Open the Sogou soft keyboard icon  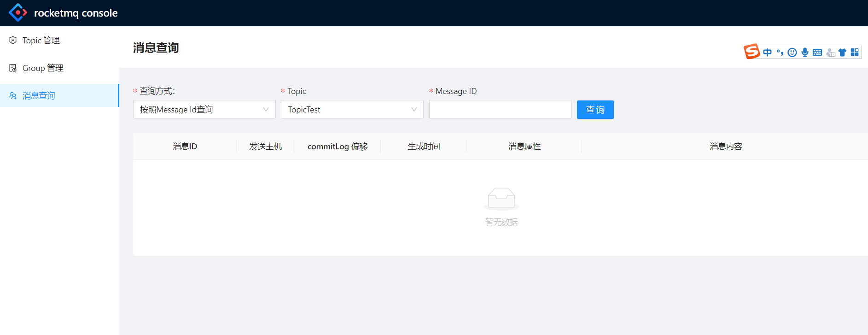pos(817,53)
